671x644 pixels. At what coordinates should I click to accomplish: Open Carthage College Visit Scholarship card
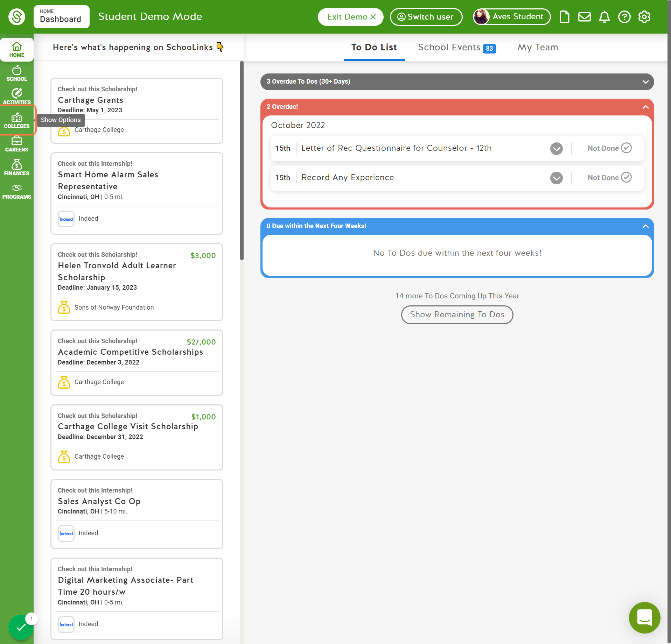tap(137, 437)
